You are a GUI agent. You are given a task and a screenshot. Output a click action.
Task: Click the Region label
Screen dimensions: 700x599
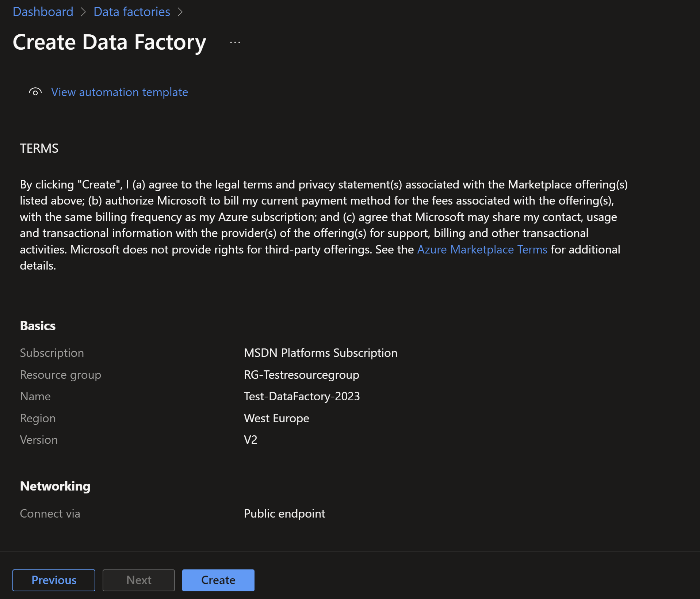pyautogui.click(x=38, y=418)
